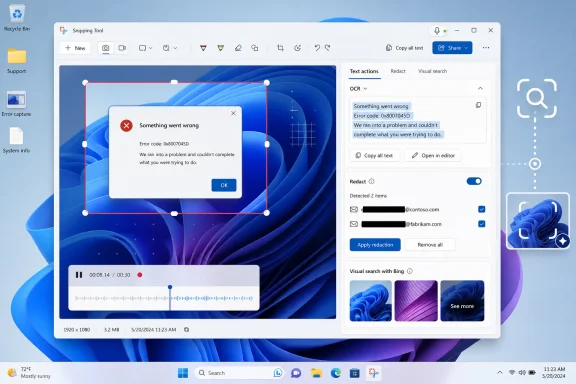Click the touch writing tool icon
Image resolution: width=576 pixels, height=384 pixels.
point(298,48)
